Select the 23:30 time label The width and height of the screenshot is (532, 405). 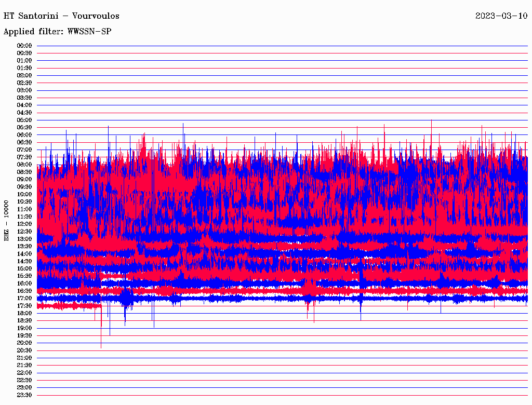(24, 395)
